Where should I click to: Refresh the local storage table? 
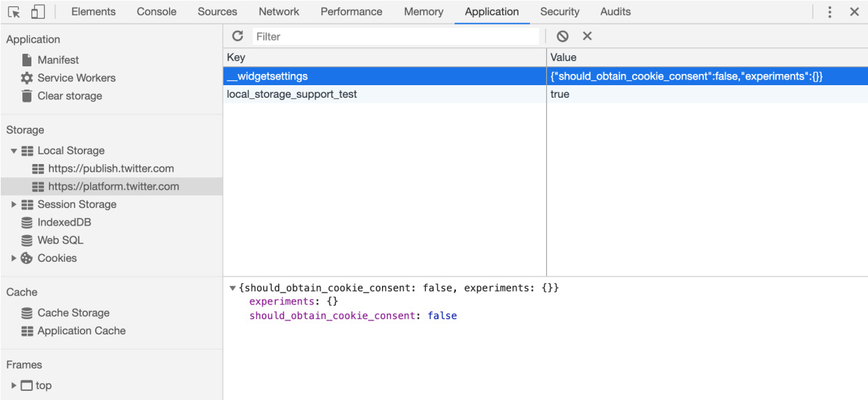pos(237,36)
